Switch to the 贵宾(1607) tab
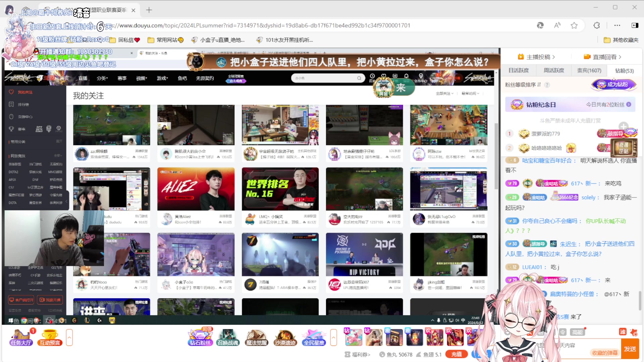This screenshot has height=362, width=644. [589, 70]
